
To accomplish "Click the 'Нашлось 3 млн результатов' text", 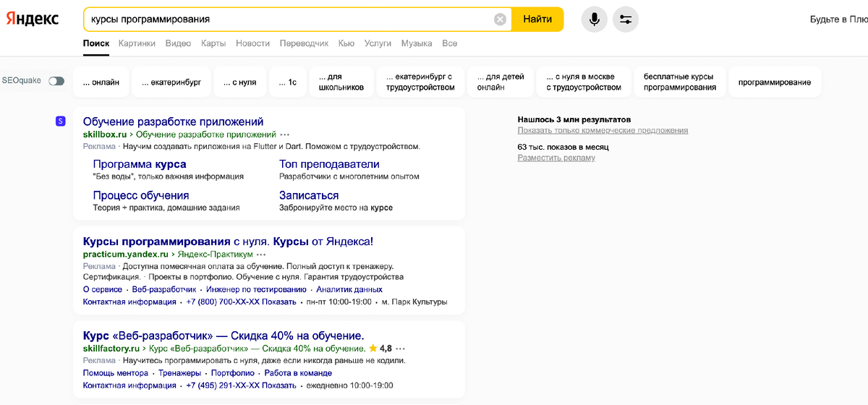I will click(574, 119).
